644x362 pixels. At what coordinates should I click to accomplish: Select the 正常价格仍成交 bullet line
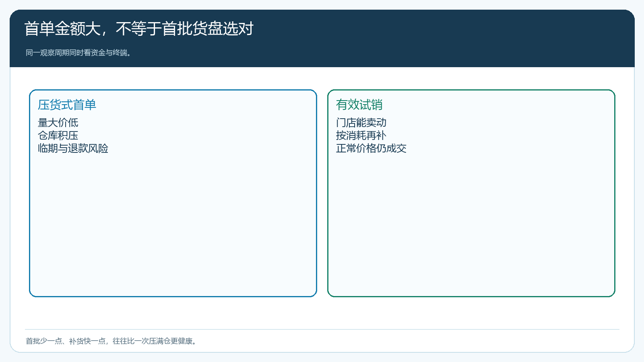coord(371,148)
